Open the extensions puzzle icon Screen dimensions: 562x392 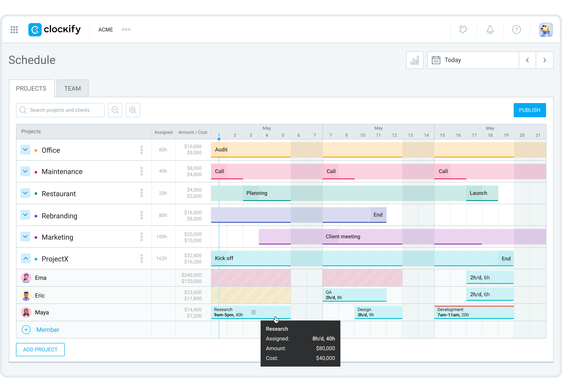tap(463, 29)
